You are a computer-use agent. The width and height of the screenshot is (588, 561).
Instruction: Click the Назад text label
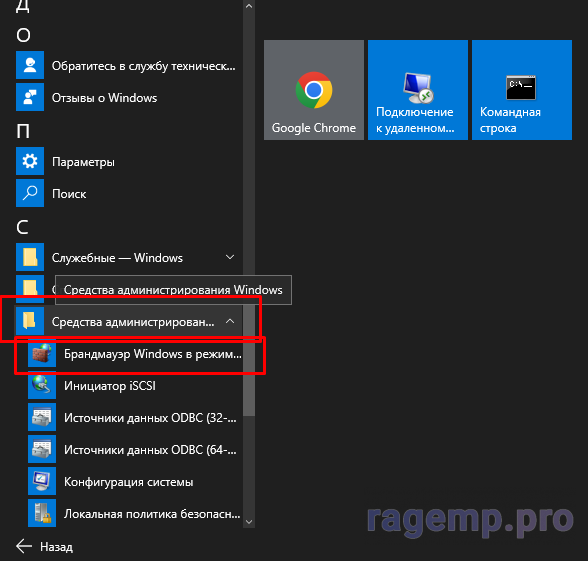[x=57, y=547]
